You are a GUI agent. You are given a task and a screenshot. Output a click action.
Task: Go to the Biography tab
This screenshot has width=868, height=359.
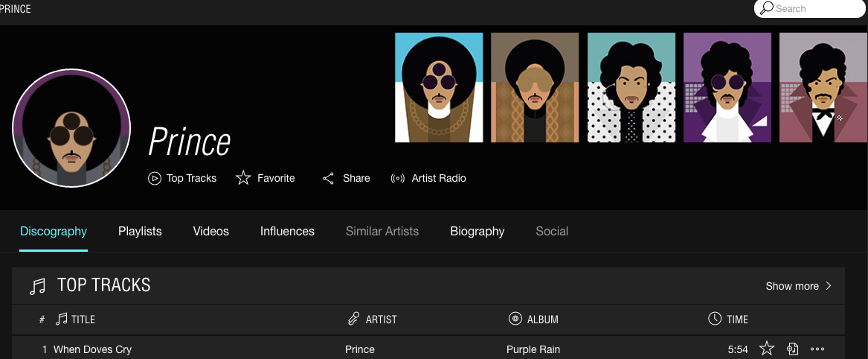click(477, 232)
